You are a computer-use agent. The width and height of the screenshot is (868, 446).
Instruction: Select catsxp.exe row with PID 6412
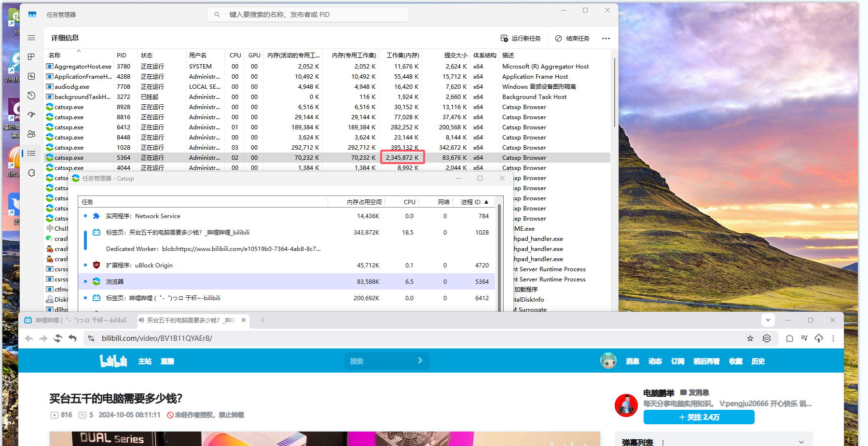(x=328, y=127)
